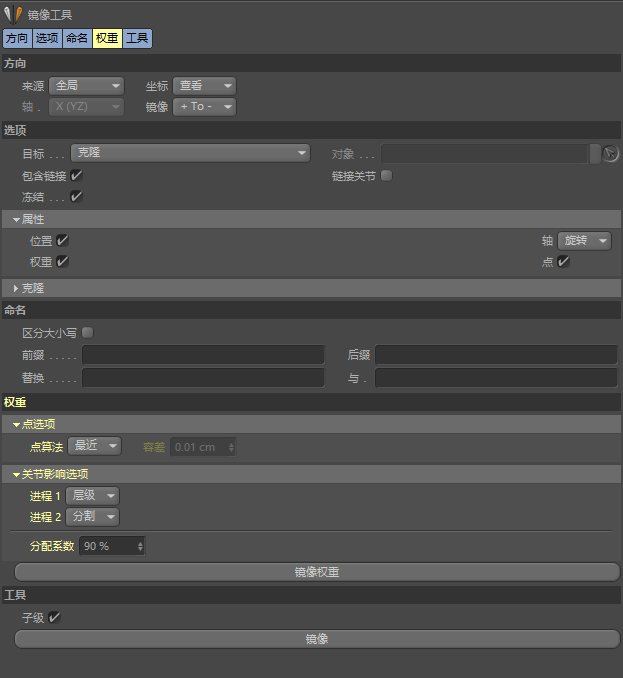Open the 点算法 dropdown showing 最近
Image resolution: width=623 pixels, height=678 pixels.
click(x=94, y=446)
